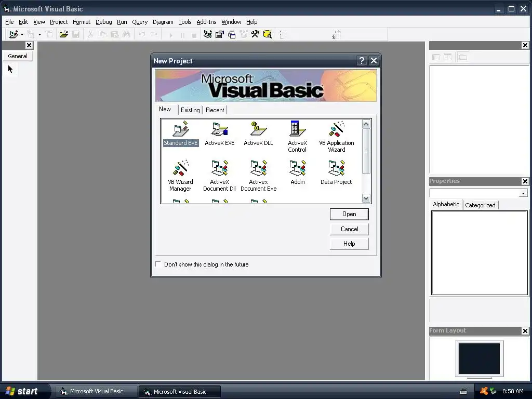
Task: Open the Project menu
Action: (x=59, y=22)
